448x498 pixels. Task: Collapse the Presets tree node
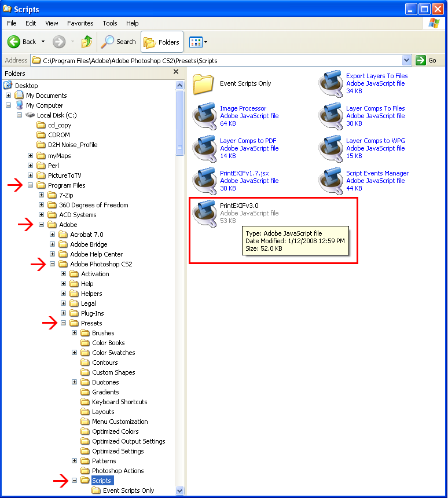pyautogui.click(x=64, y=323)
